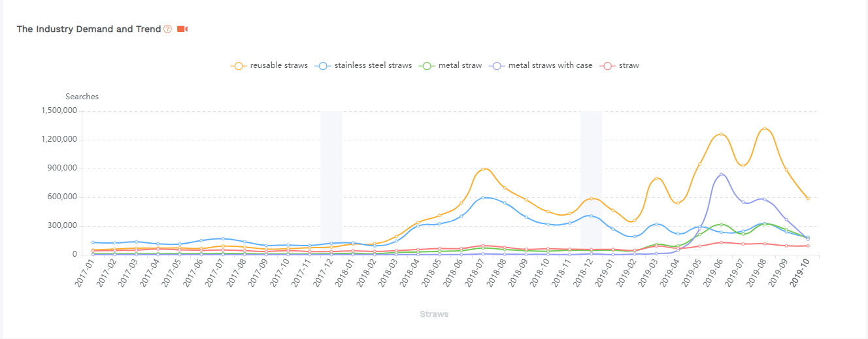Screen dimensions: 868x339
Task: Open the red video camera icon
Action: [182, 29]
